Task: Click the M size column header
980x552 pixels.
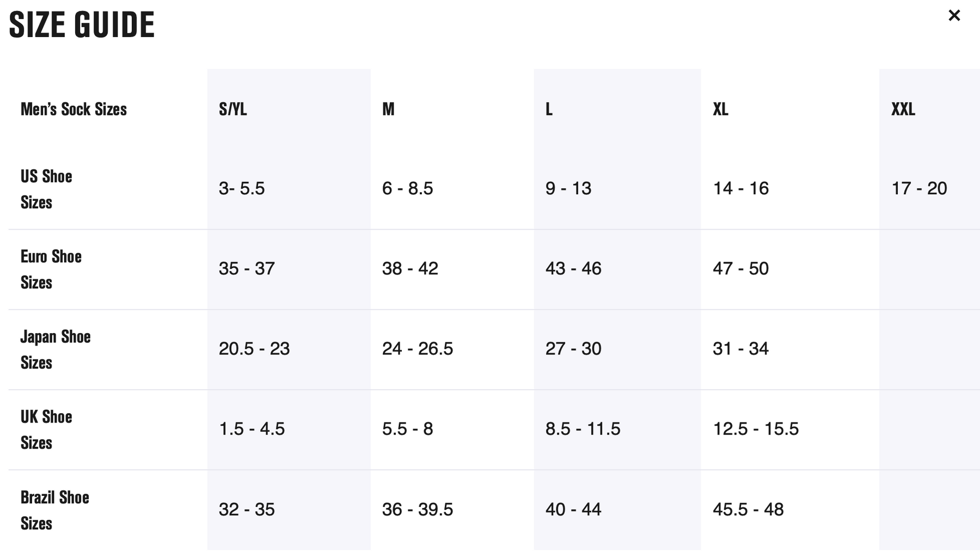Action: [388, 109]
